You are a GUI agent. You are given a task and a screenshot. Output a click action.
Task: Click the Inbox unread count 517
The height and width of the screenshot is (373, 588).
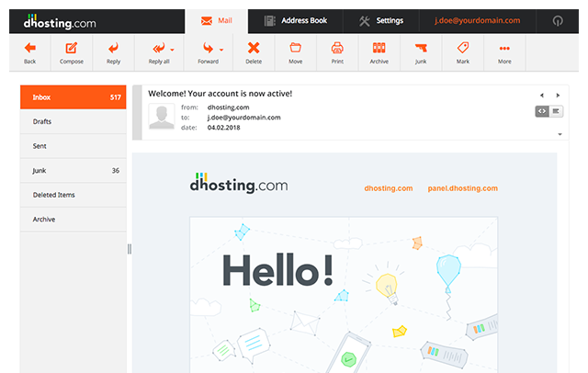116,97
